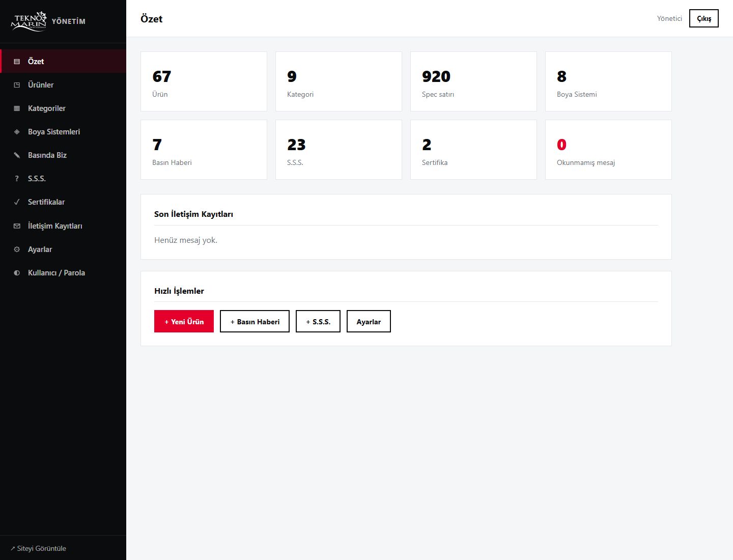This screenshot has width=733, height=560.
Task: Click the Kullanıcı / Parola half-circle icon
Action: [x=17, y=273]
